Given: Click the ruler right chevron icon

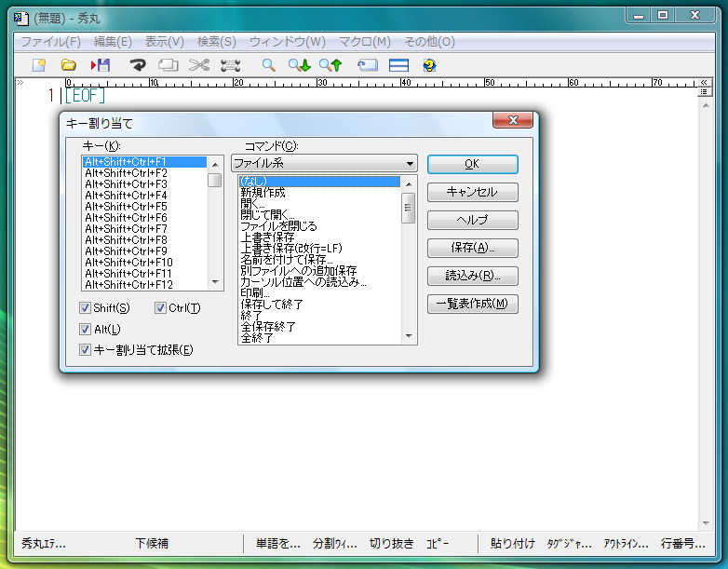Looking at the screenshot, I should point(704,82).
